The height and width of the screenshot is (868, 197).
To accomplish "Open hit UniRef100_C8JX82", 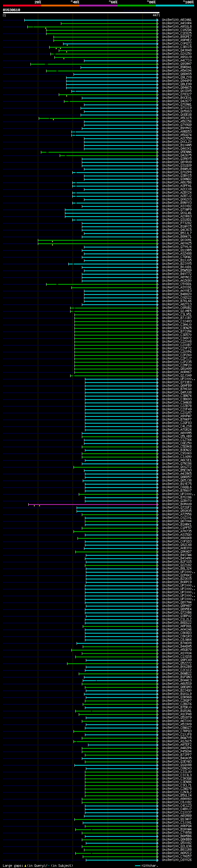I will (176, 802).
